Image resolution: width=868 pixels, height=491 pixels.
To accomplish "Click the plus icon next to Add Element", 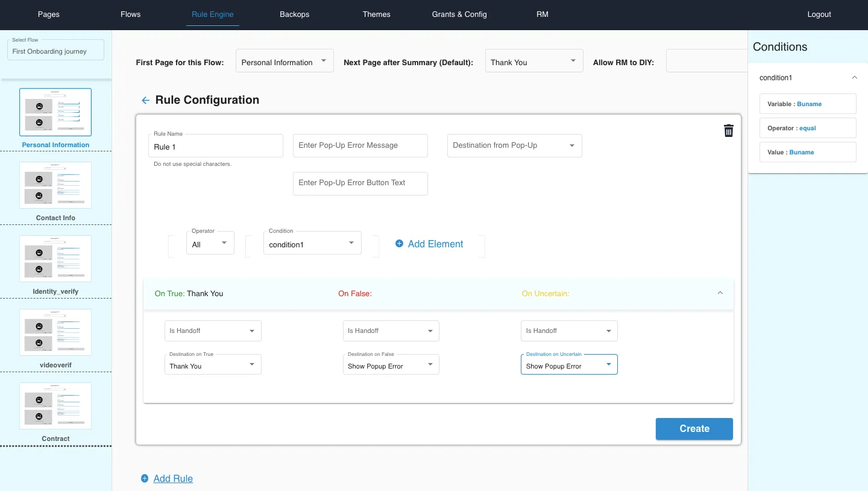I will pos(399,244).
